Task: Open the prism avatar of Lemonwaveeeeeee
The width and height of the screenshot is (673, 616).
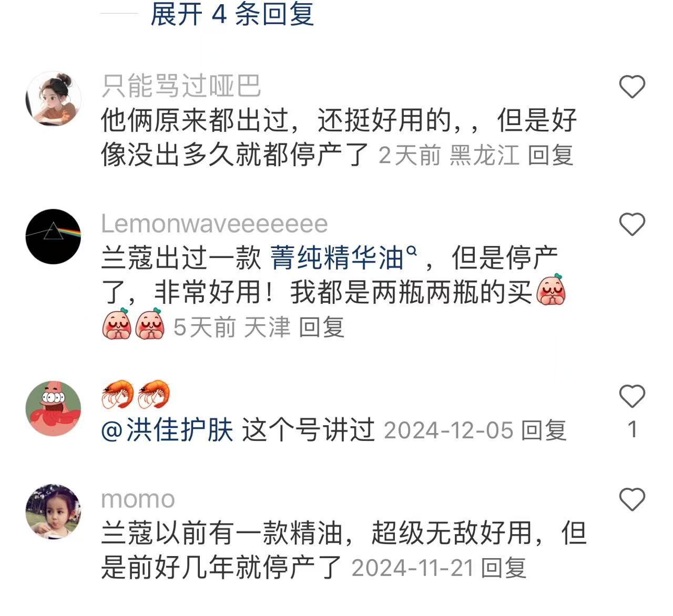Action: (54, 237)
